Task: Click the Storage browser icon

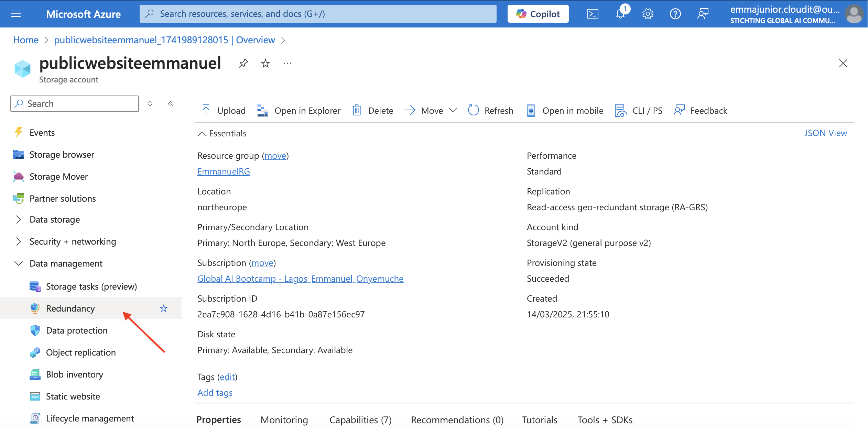Action: 19,155
